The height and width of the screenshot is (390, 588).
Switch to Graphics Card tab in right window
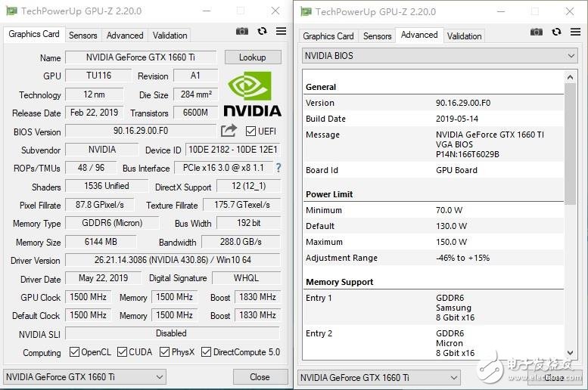[328, 36]
